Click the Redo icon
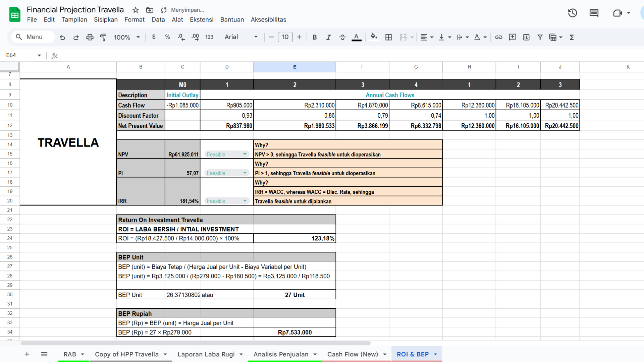Screen dimensions: 644x362 76,37
